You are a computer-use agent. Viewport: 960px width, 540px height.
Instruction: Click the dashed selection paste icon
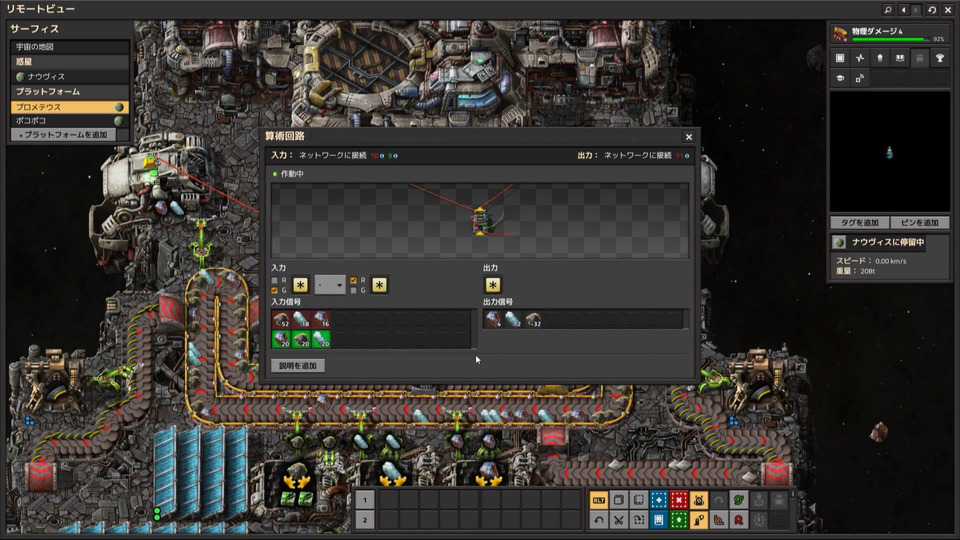639,520
